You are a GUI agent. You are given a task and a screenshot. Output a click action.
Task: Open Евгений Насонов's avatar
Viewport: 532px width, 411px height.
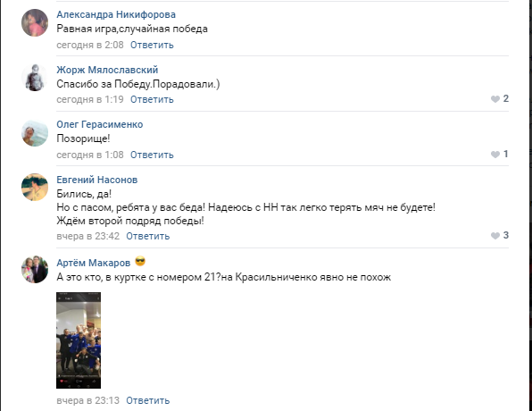click(35, 187)
